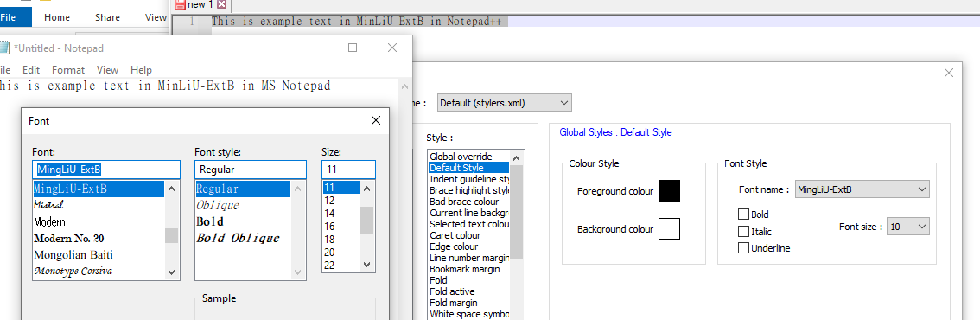
Task: Pick the Foreground colour black swatch
Action: tap(669, 190)
